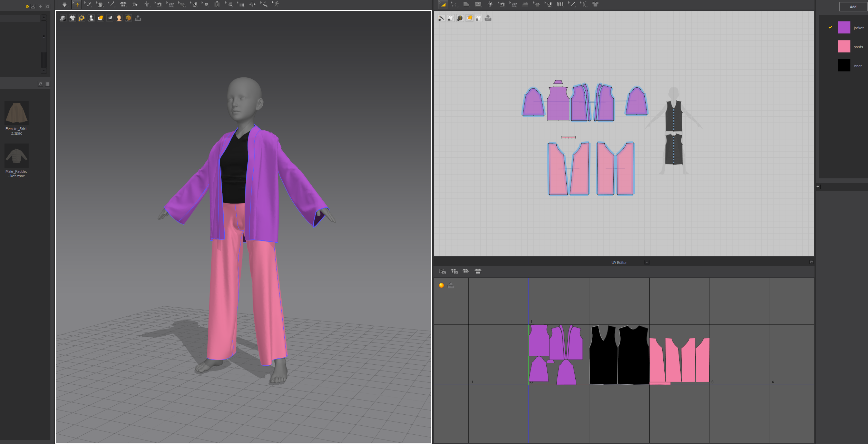Click the Add fabric button
This screenshot has width=868, height=444.
pyautogui.click(x=853, y=7)
